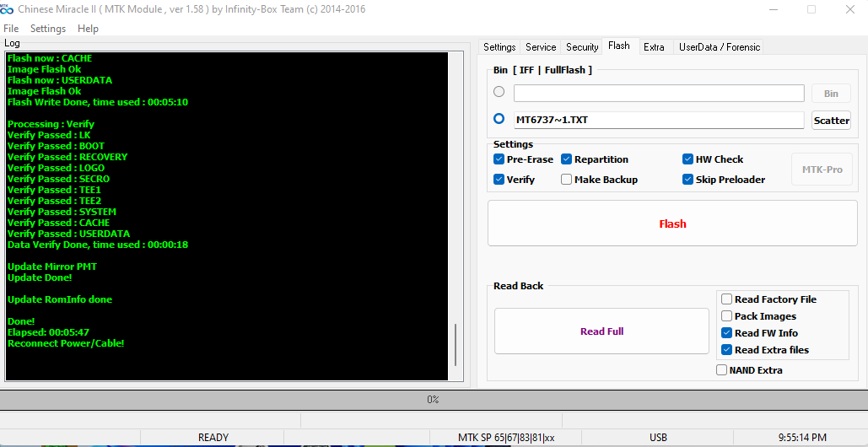Click the MTK infinity app icon in title bar
The width and height of the screenshot is (868, 447).
(x=6, y=8)
